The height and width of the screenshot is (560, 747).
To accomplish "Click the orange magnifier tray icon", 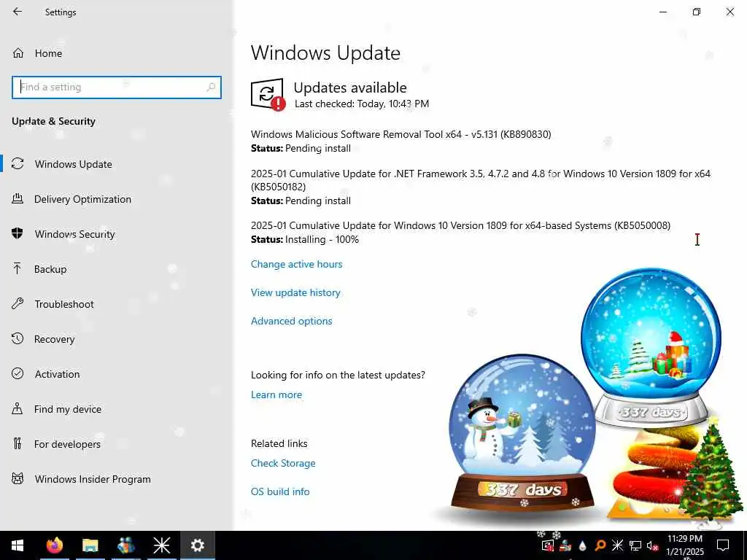I will (600, 545).
